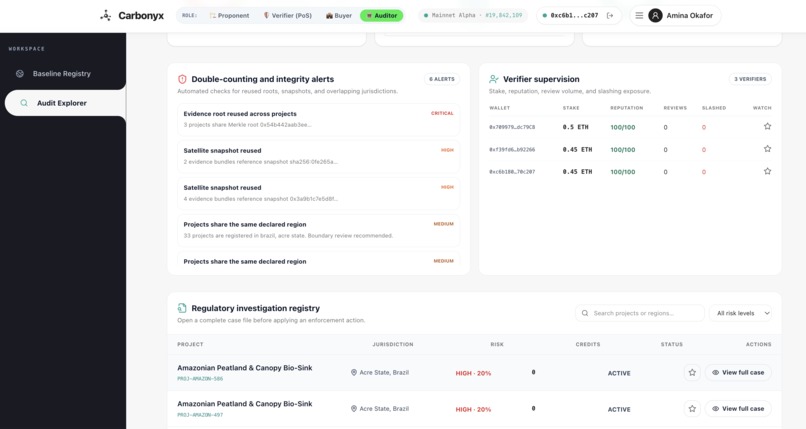The image size is (806, 429).
Task: View full case for PROJ-AMAZON-497
Action: point(738,408)
